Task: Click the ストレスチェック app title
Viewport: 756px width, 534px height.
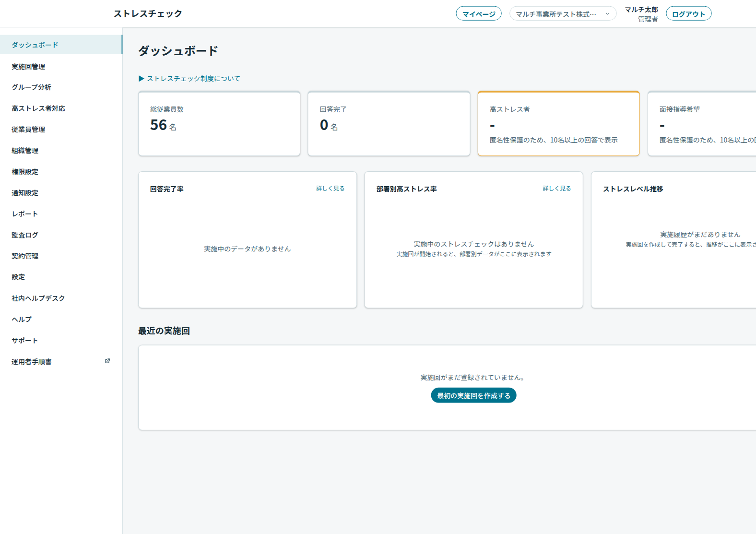Action: pyautogui.click(x=148, y=13)
